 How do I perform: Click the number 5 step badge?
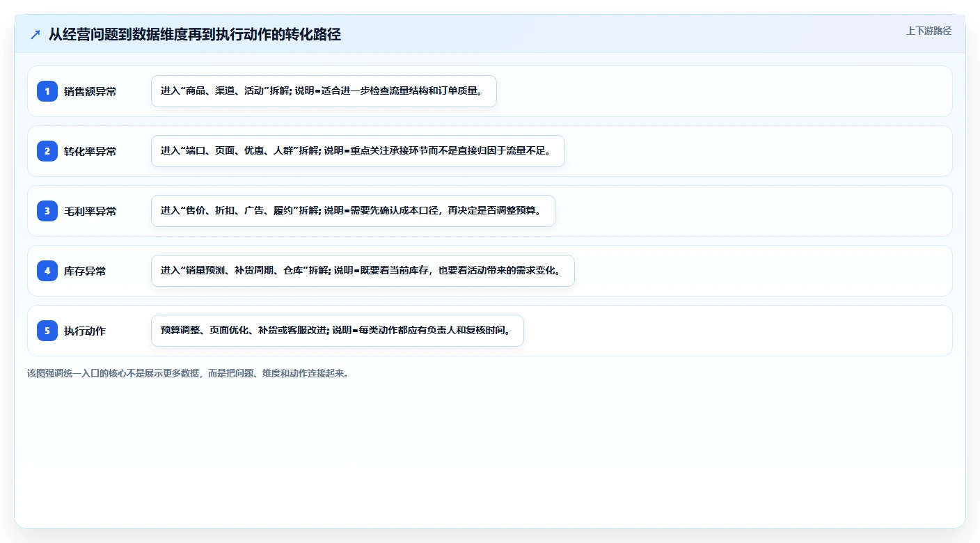pos(47,331)
